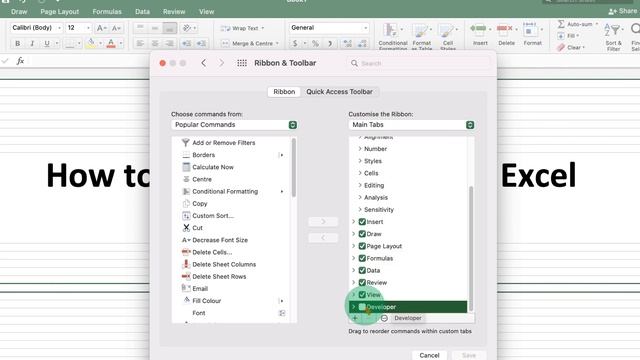Click the Cancel button
The width and height of the screenshot is (640, 360).
(429, 355)
